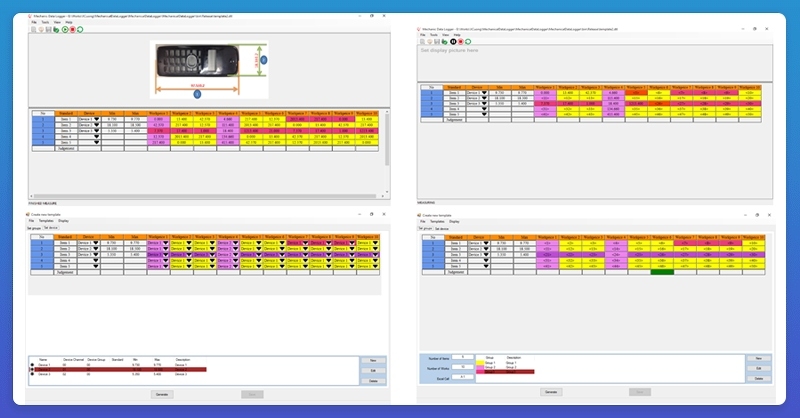Click Delete button beside device list

click(x=373, y=381)
